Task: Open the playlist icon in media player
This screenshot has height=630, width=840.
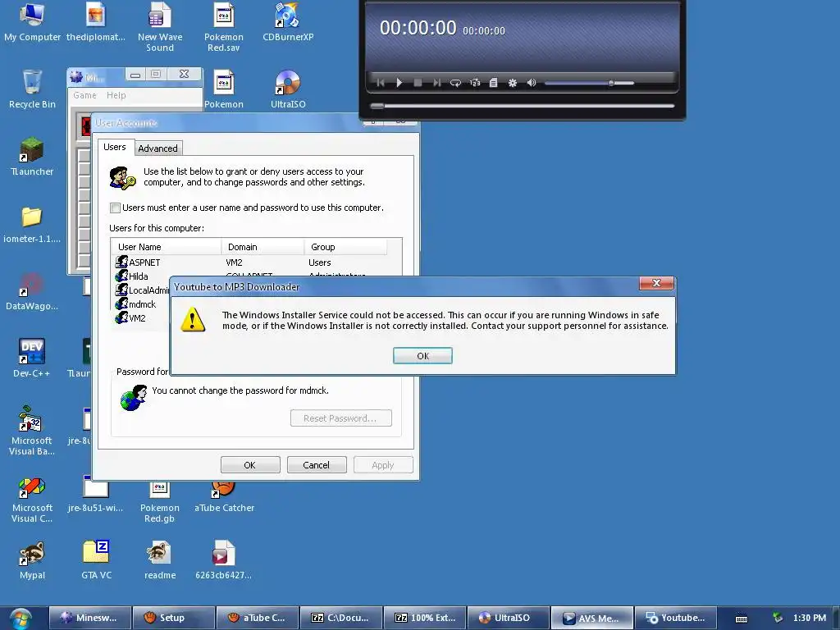Action: pyautogui.click(x=493, y=83)
